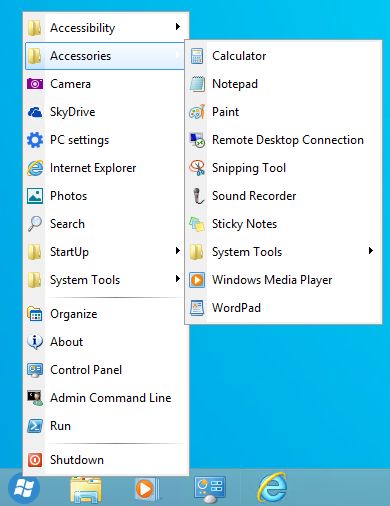Click the Snipping Tool scissors icon
The height and width of the screenshot is (506, 390).
tap(197, 168)
